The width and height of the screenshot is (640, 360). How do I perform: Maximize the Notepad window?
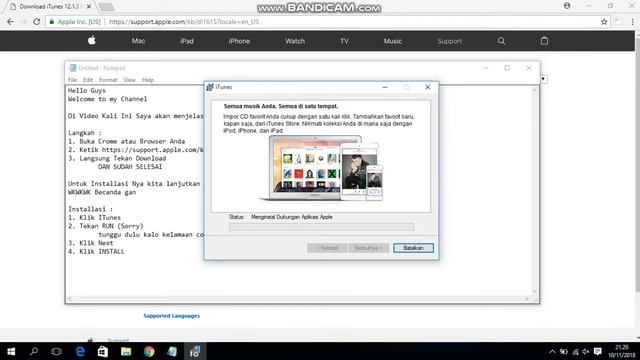[507, 68]
